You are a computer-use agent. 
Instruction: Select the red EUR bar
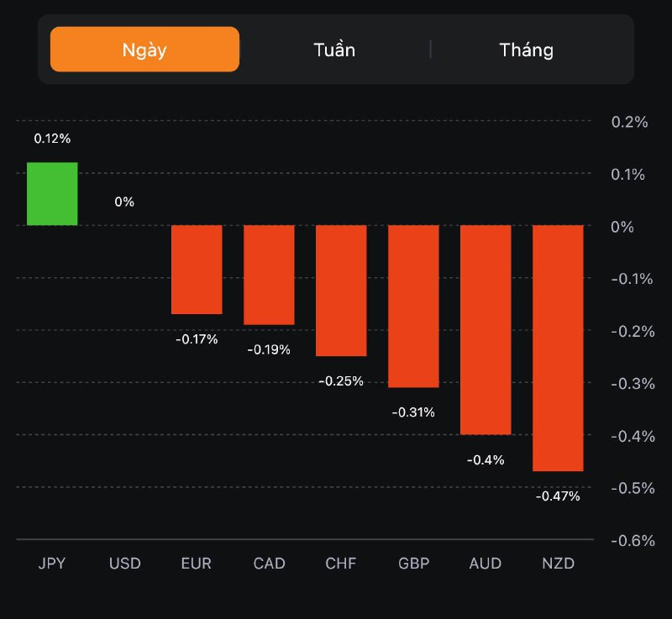pos(197,270)
